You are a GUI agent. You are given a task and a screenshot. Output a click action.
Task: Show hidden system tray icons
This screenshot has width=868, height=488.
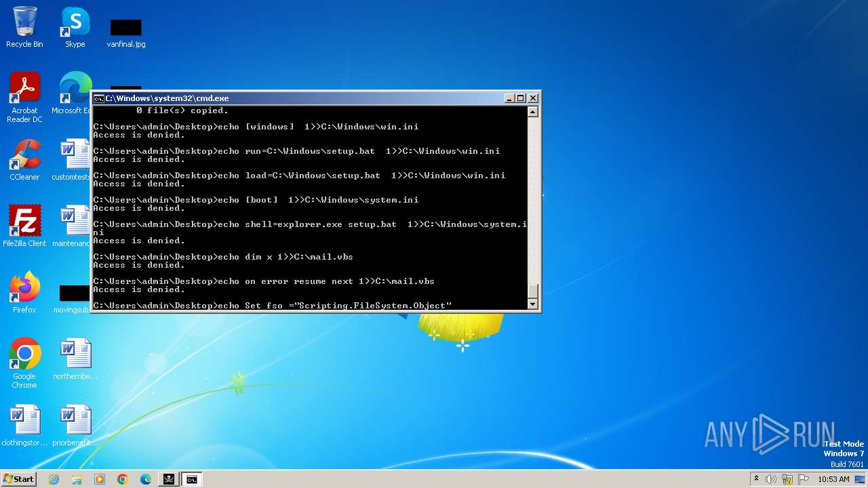[x=756, y=479]
